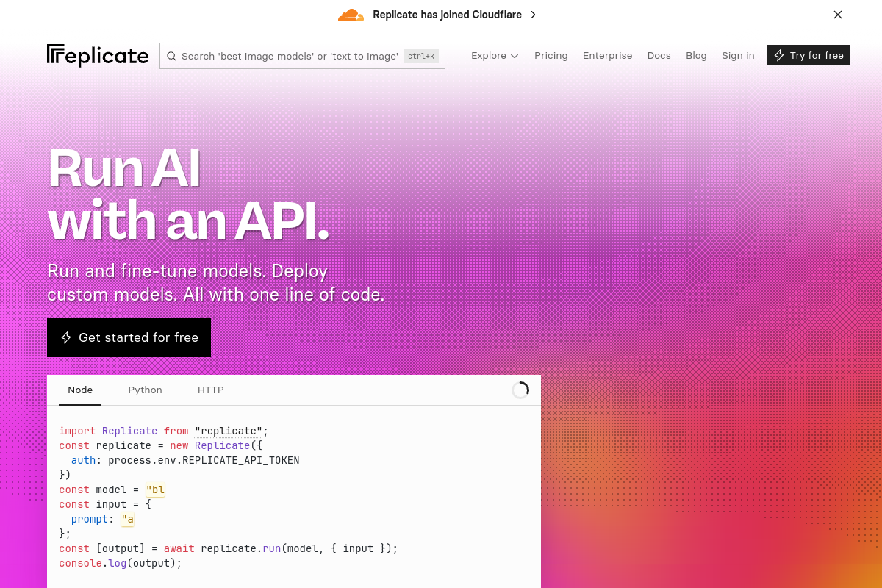882x588 pixels.
Task: Click Sign in
Action: (738, 55)
